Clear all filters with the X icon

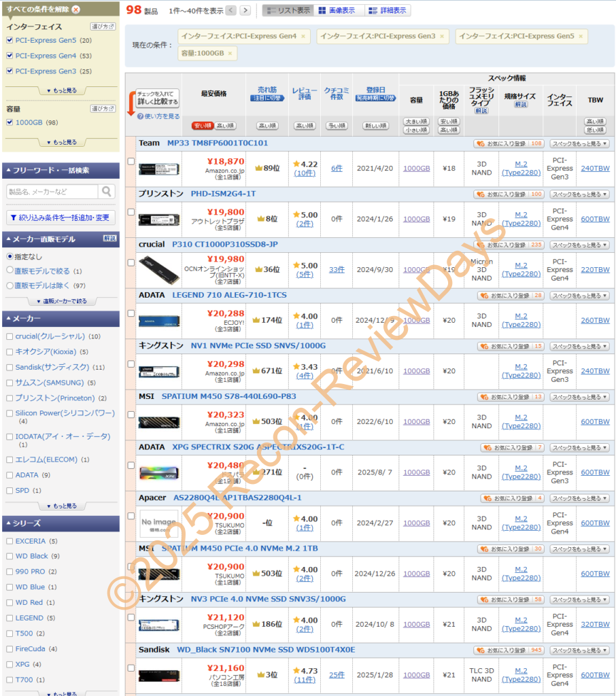pos(75,10)
